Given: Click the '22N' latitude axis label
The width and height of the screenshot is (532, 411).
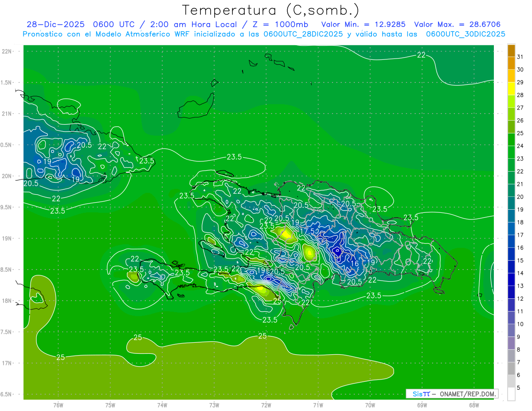Looking at the screenshot, I should click(7, 51).
